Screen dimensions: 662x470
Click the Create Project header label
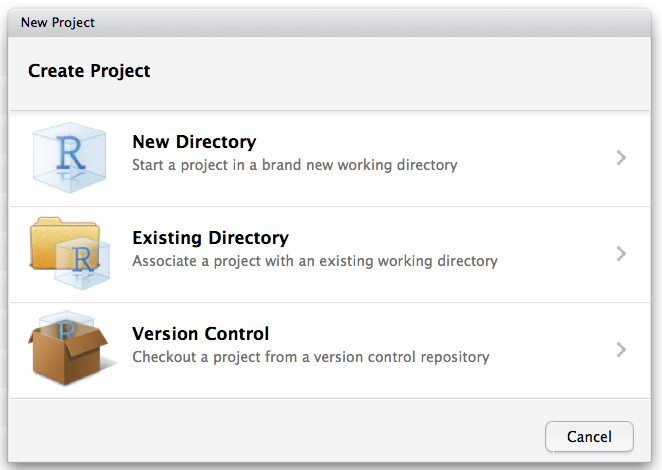point(89,71)
